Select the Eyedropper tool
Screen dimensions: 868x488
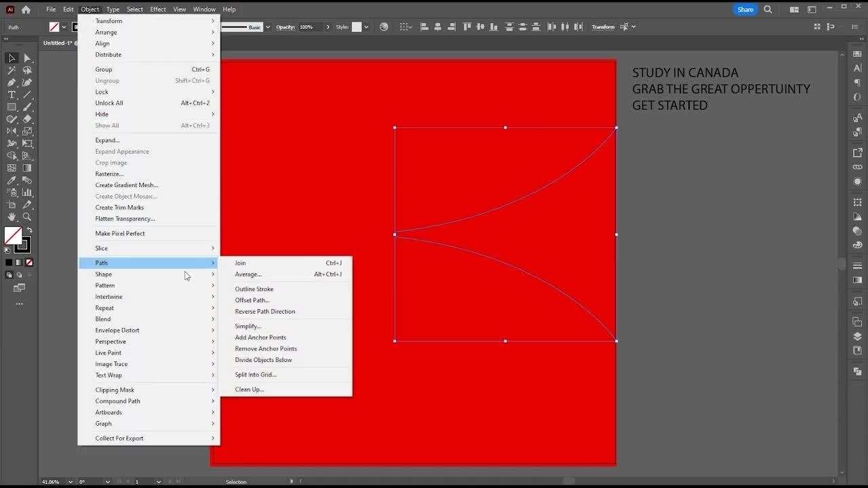12,180
